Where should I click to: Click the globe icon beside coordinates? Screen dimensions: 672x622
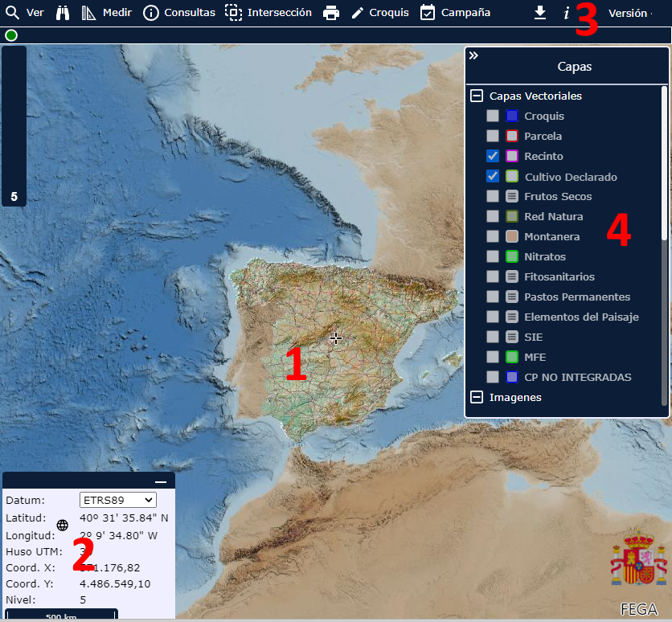pos(63,525)
